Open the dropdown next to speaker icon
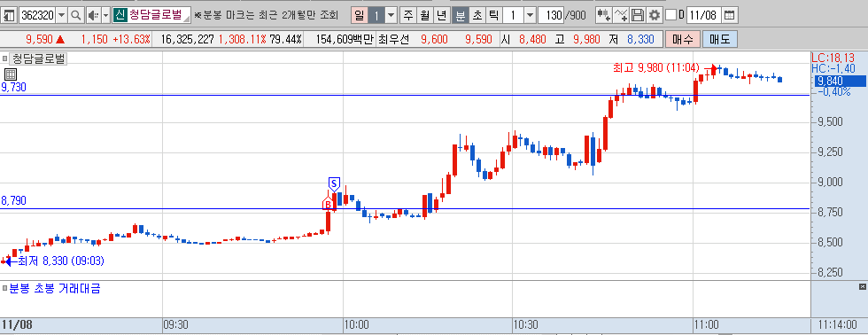868x335 pixels. click(x=105, y=15)
